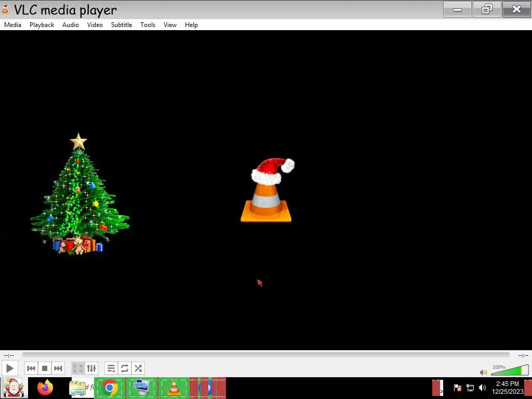Show extended settings and effects

click(x=91, y=368)
